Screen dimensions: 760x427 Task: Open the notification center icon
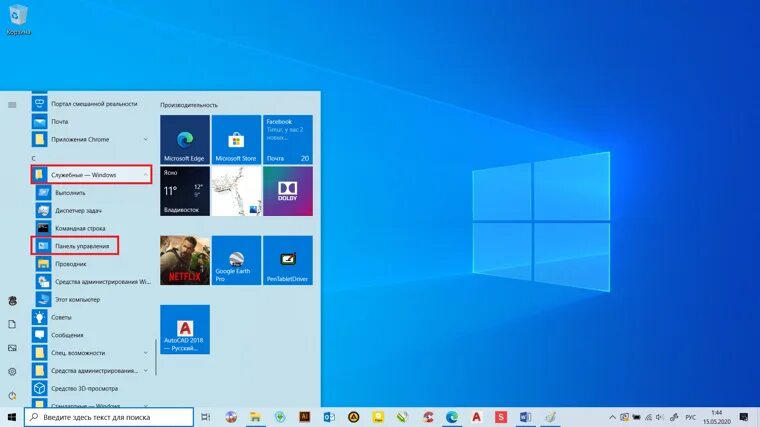[x=744, y=417]
